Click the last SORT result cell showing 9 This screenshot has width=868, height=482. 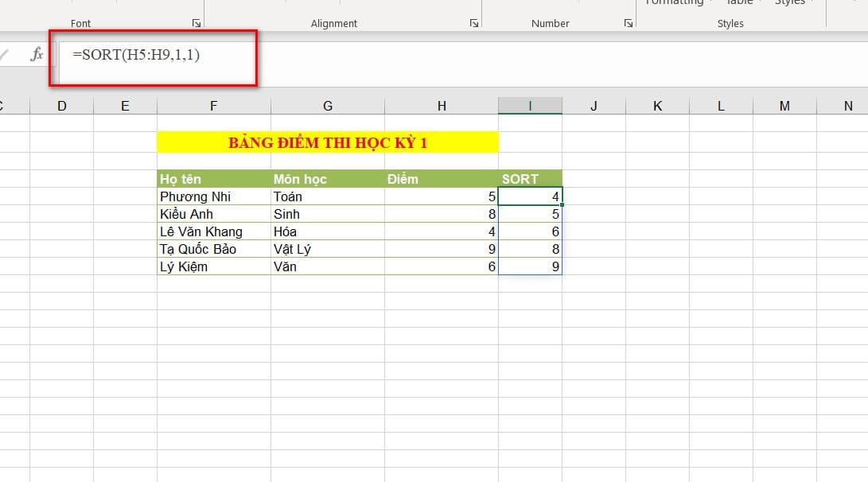(x=530, y=266)
